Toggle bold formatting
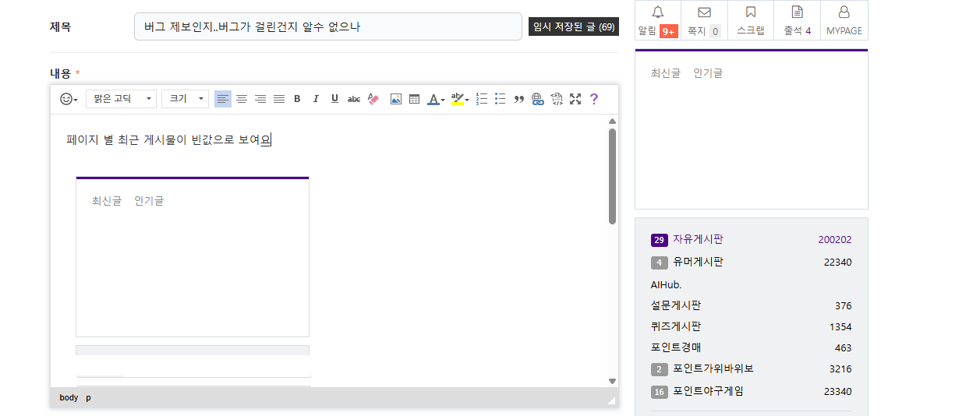 pyautogui.click(x=297, y=99)
